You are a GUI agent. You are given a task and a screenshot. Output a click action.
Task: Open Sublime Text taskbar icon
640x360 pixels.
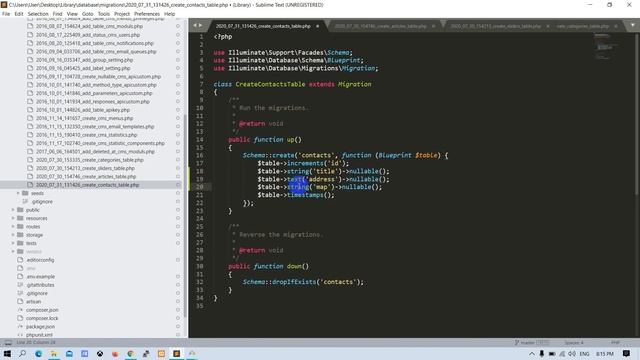(177, 353)
